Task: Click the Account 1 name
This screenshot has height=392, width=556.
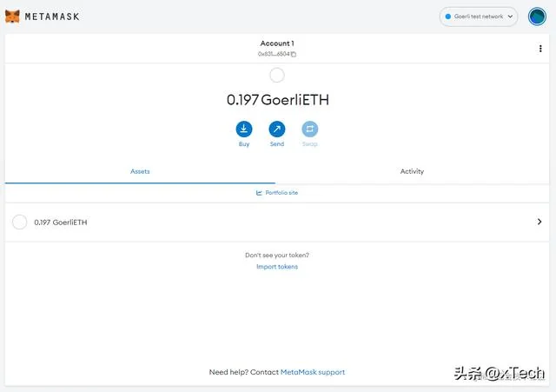Action: [x=277, y=43]
